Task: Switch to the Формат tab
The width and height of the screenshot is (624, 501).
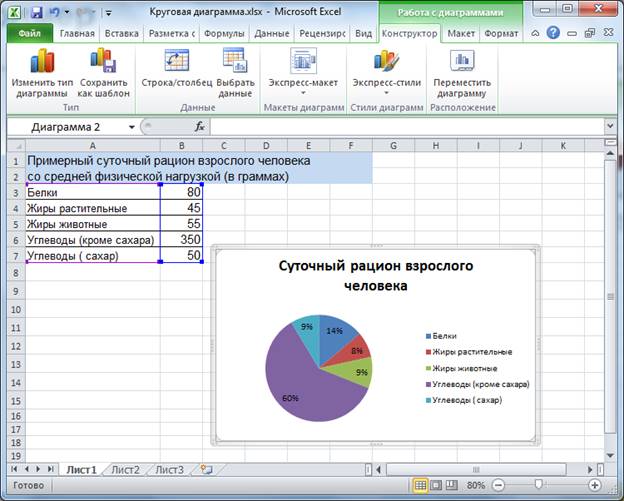Action: coord(501,33)
